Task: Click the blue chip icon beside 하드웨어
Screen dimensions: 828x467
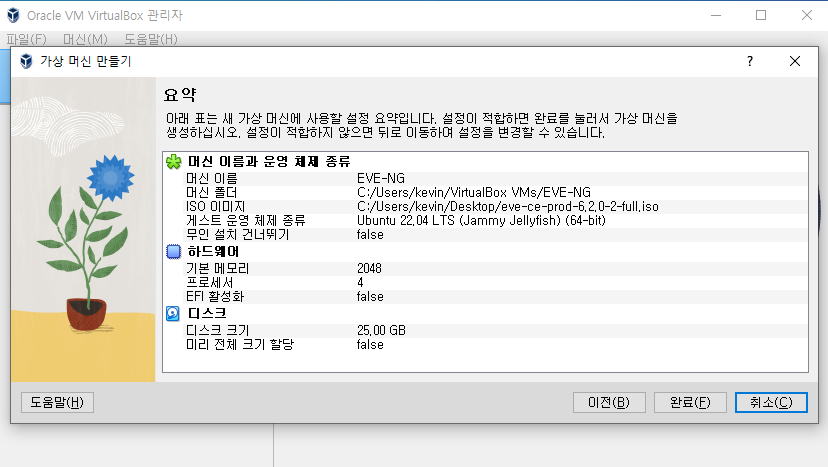Action: [173, 251]
